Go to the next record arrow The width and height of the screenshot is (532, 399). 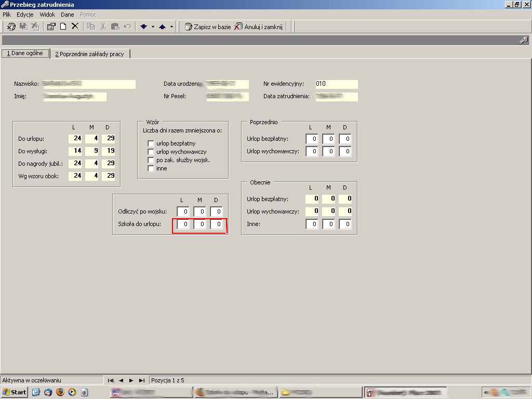pyautogui.click(x=131, y=380)
